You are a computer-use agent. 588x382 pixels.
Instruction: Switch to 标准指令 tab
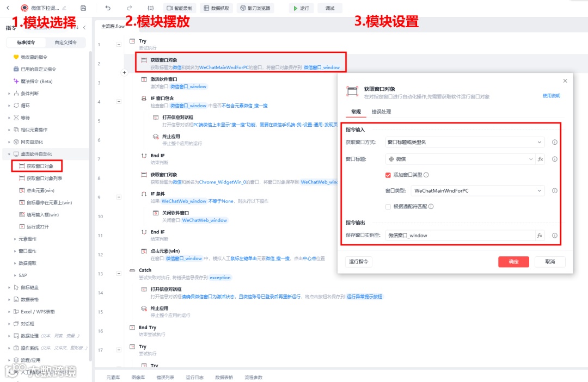(x=26, y=42)
